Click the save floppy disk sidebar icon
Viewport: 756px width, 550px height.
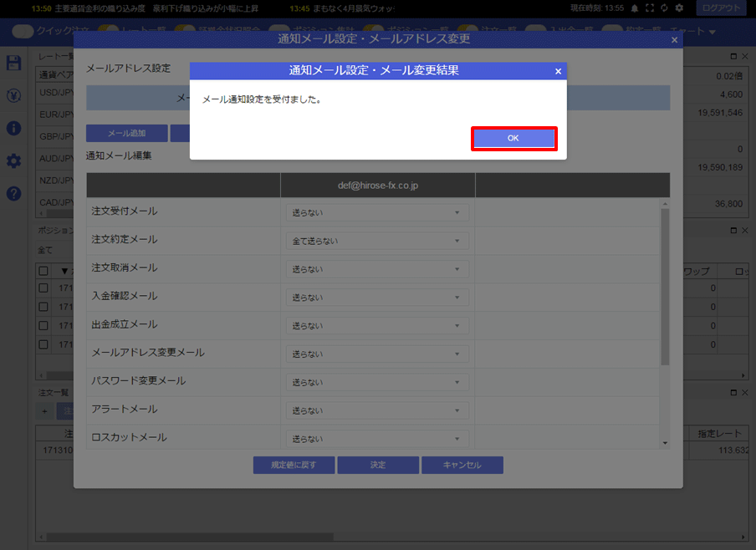pos(13,63)
